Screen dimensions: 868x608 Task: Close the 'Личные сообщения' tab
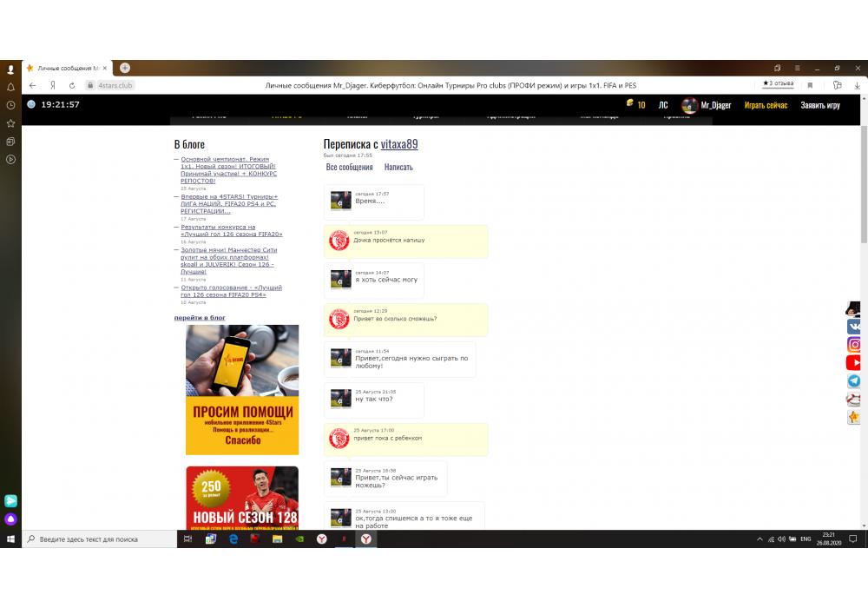(x=105, y=68)
